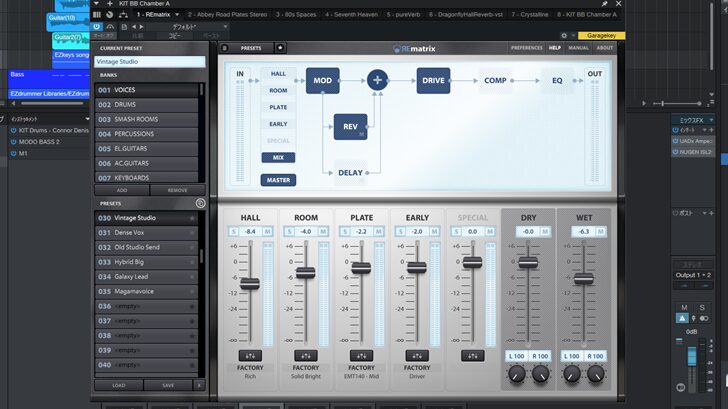Click the star favorites icon beside PRESETS
The image size is (728, 409).
[x=280, y=48]
